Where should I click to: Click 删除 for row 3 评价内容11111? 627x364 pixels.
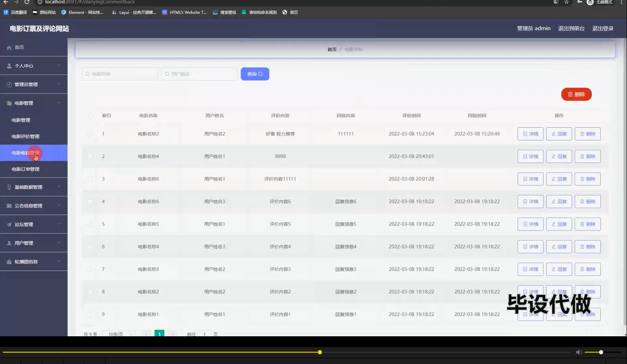588,179
